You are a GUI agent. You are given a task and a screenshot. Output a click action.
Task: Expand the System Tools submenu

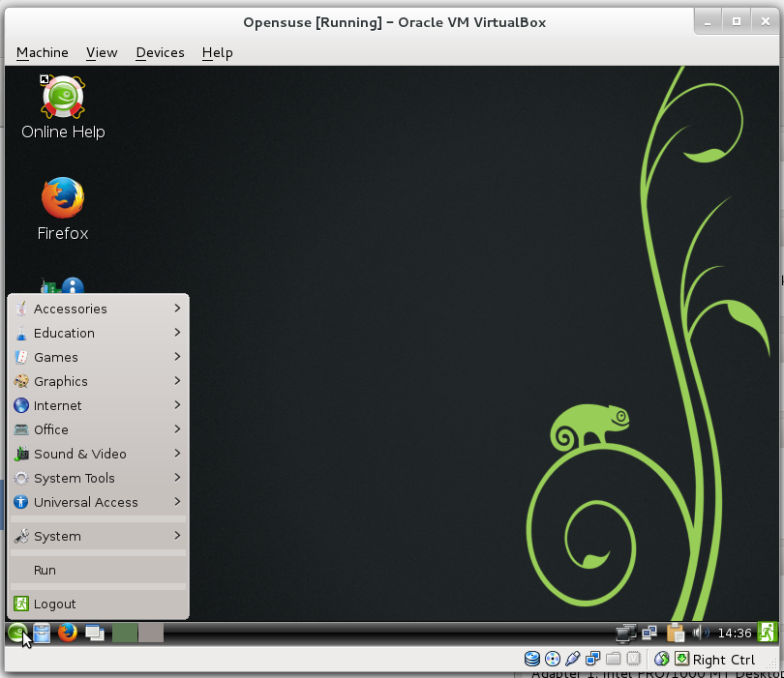(x=75, y=478)
